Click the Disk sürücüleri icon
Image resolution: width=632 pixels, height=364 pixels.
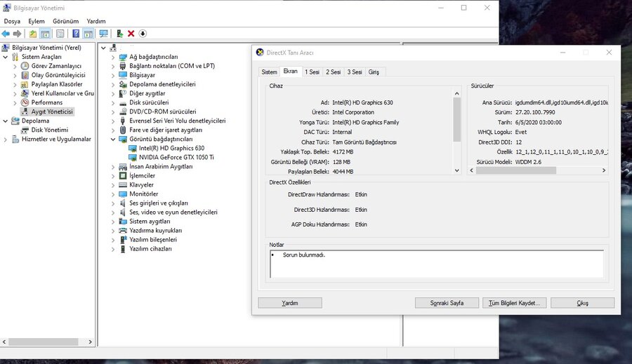click(123, 102)
